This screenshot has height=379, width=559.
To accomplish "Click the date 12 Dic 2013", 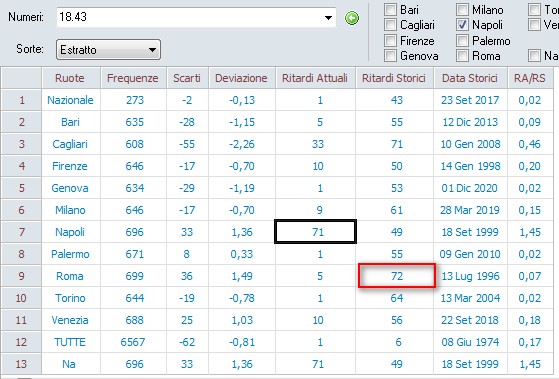I will (x=470, y=122).
